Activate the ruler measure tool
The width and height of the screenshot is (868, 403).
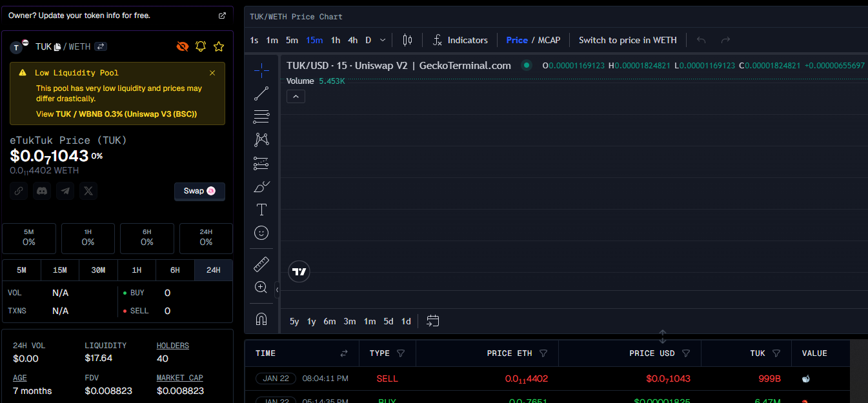click(261, 264)
